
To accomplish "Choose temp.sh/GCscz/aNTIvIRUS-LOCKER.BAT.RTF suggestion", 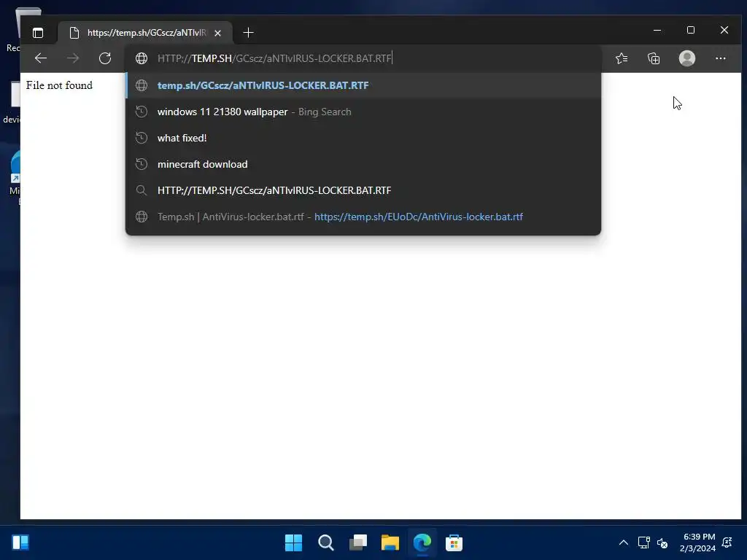I will click(363, 85).
